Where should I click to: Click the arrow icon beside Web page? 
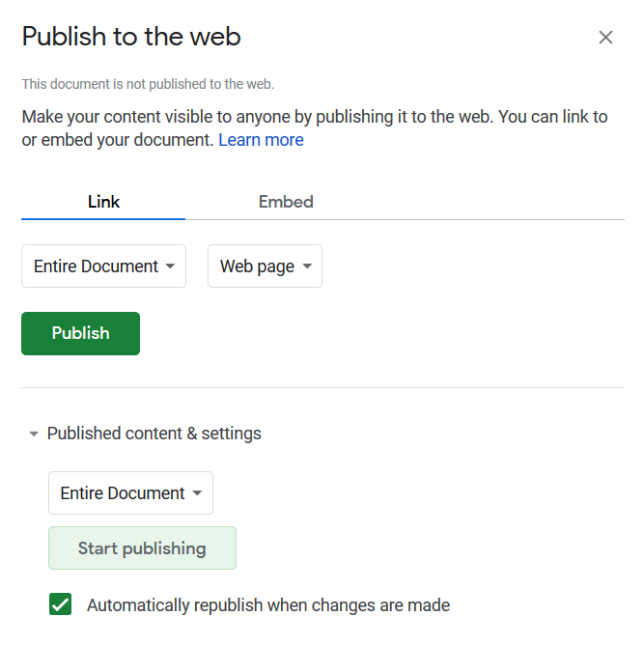click(x=307, y=266)
